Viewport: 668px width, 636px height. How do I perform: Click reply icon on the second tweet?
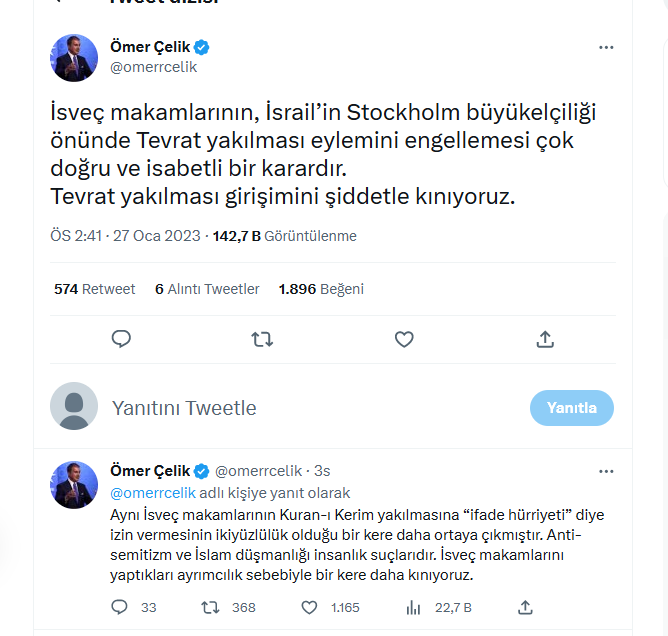tap(120, 607)
